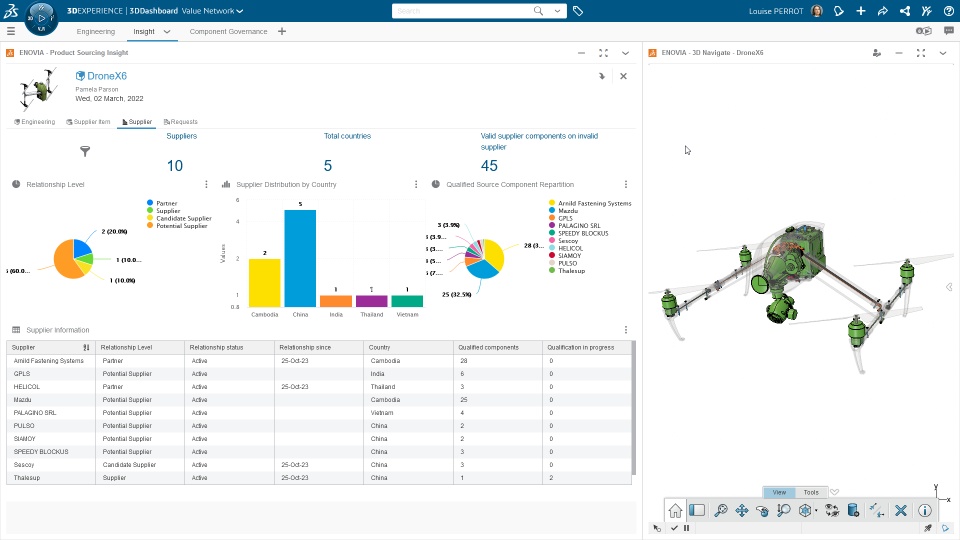Viewport: 960px width, 540px height.
Task: Click the database cylinder gear icon
Action: click(853, 510)
